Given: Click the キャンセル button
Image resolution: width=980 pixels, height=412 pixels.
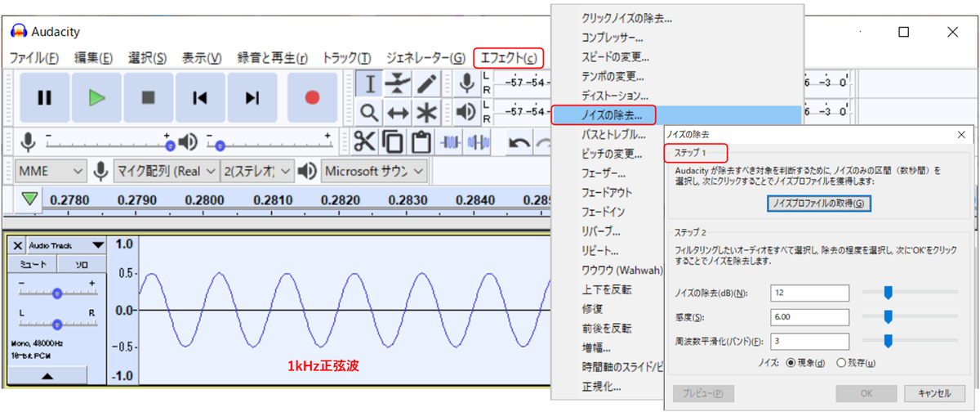Looking at the screenshot, I should (x=934, y=393).
